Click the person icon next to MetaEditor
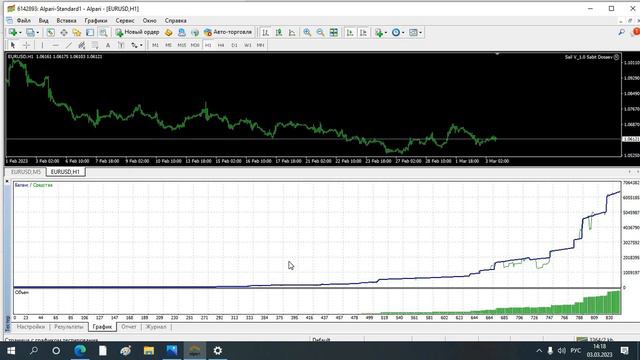Screen dimensions: 640x360 [182, 33]
